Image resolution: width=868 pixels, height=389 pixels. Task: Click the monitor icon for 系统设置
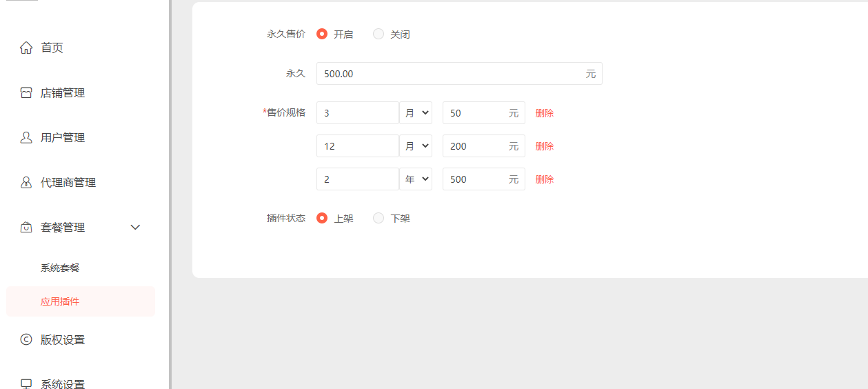[x=26, y=384]
